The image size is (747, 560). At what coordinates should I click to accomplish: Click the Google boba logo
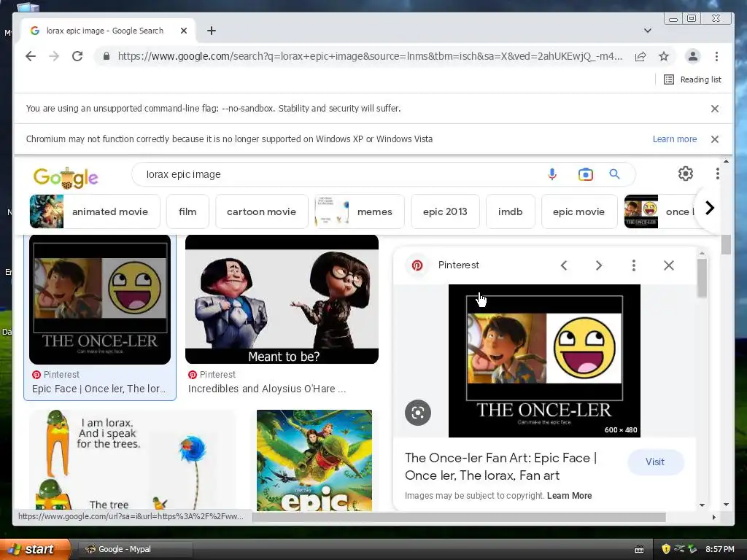click(x=66, y=178)
